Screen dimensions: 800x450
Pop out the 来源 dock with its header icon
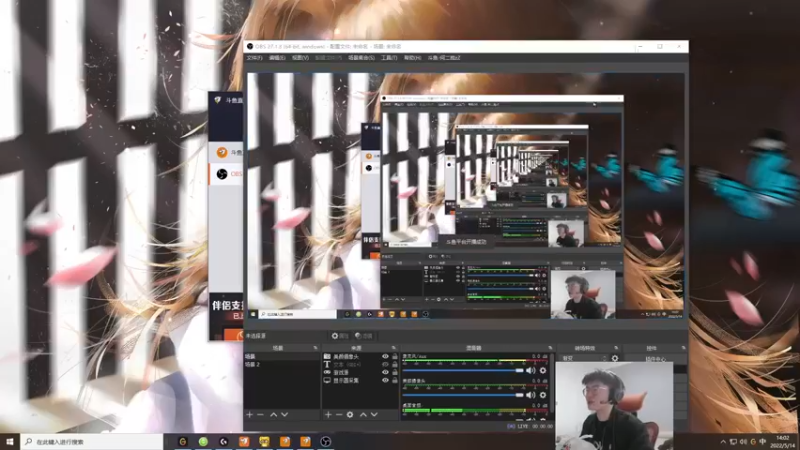[393, 348]
